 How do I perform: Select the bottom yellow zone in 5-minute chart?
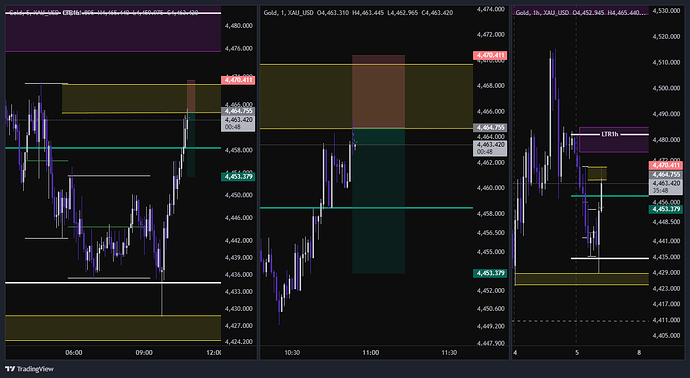113,328
